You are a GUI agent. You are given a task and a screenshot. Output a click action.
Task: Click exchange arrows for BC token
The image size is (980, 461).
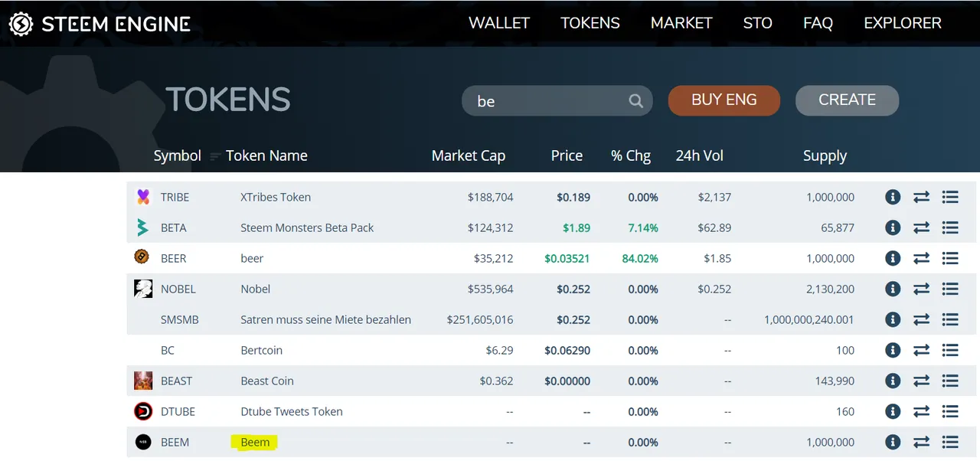tap(921, 350)
